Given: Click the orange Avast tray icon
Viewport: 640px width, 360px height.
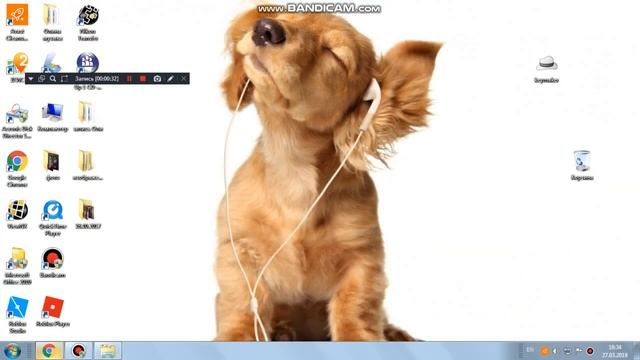Looking at the screenshot, I should pos(544,351).
